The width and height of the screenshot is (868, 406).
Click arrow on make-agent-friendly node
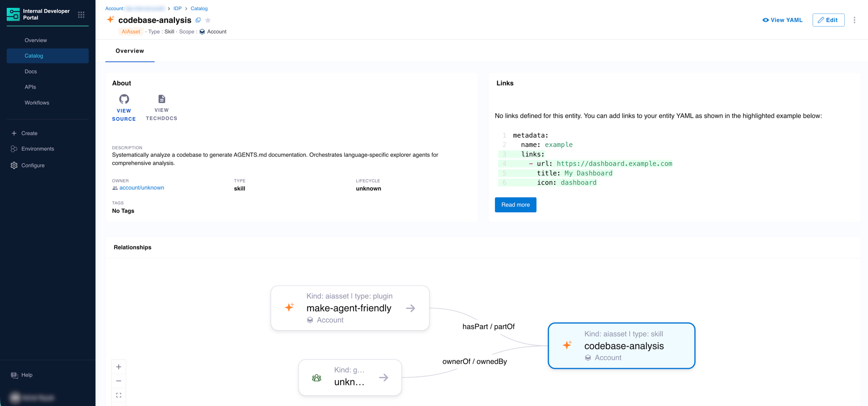click(410, 308)
